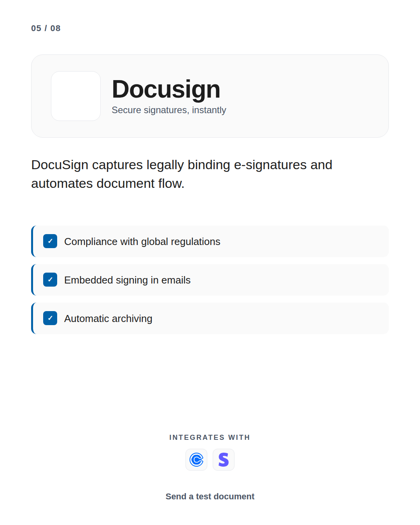This screenshot has height=525, width=420.
Task: Click the Compliance with global regulations text
Action: pyautogui.click(x=142, y=241)
